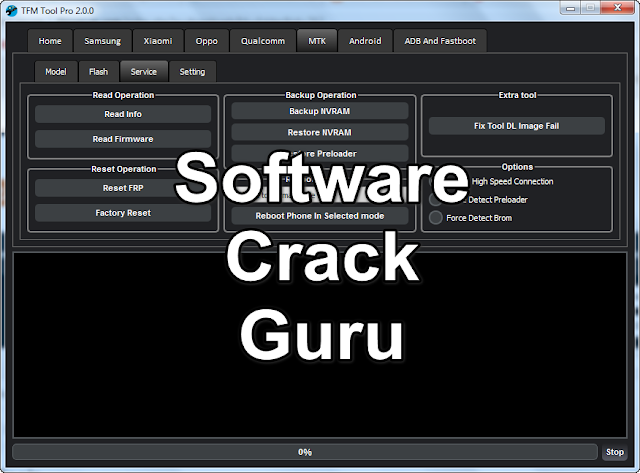Viewport: 640px width, 473px height.
Task: Start Read Firmware operation
Action: point(123,139)
